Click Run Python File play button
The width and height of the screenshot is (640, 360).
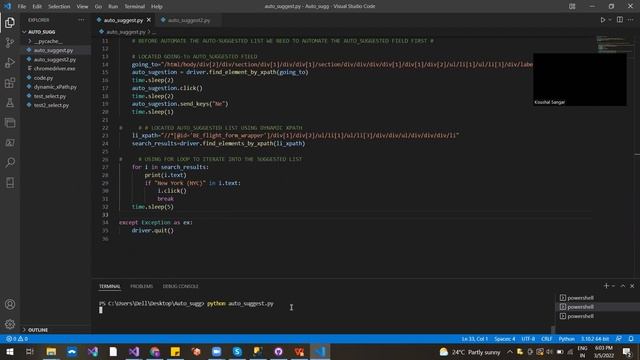[602, 20]
